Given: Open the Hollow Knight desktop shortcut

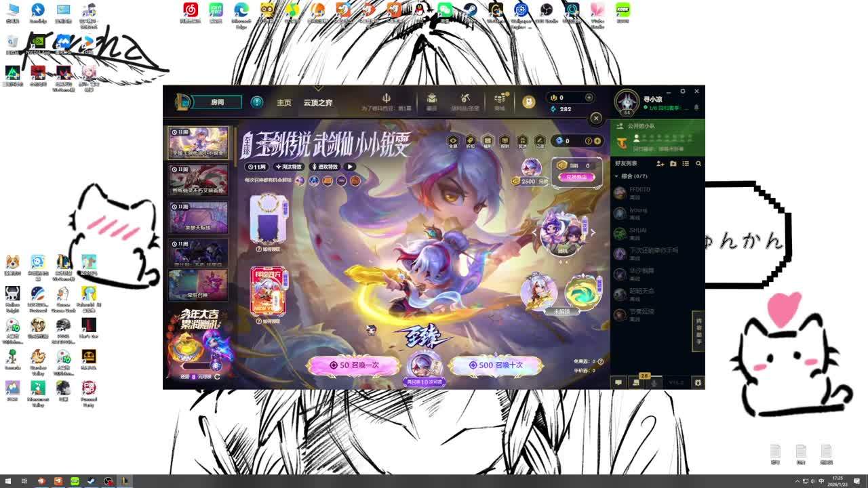Looking at the screenshot, I should click(12, 298).
